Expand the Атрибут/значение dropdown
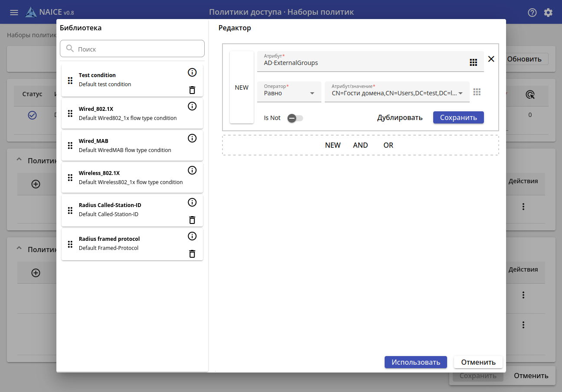The width and height of the screenshot is (562, 392). [x=461, y=93]
